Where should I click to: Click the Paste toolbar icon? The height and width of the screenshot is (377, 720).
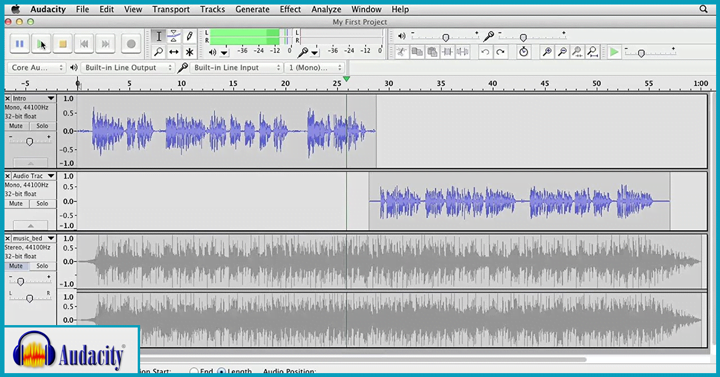[432, 52]
